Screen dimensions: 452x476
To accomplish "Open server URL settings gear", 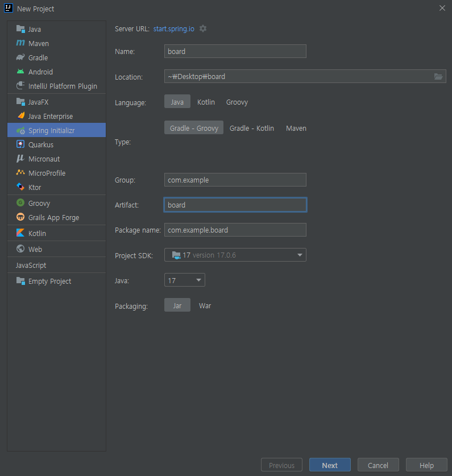I will pos(203,28).
